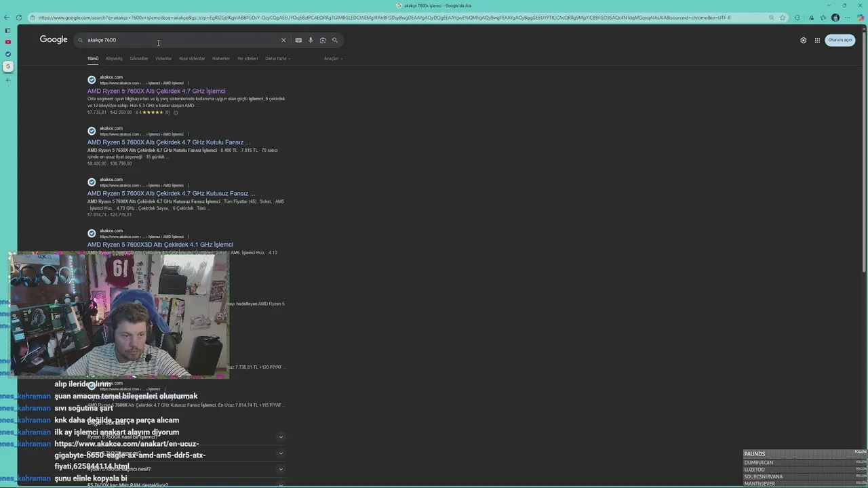Open the refresh-circle toolbar icon beside the address bar
Screen dimensions: 868x488
tap(797, 18)
